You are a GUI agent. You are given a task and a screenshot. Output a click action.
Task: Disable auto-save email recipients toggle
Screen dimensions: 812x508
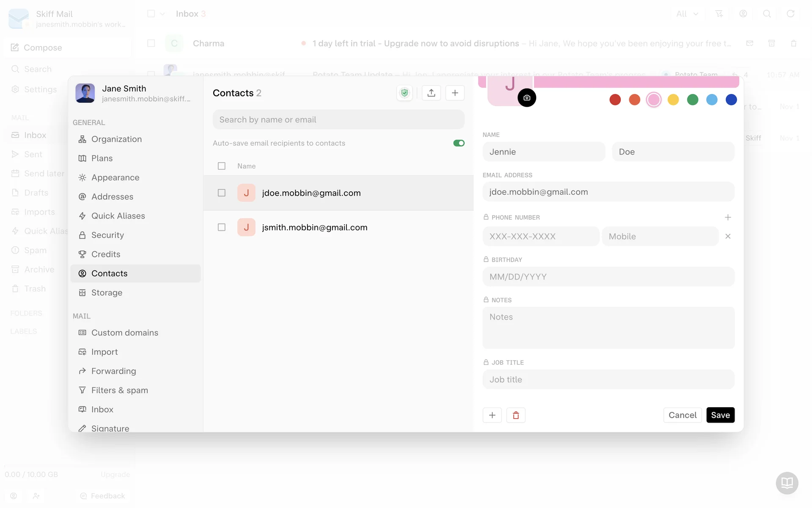click(x=458, y=143)
